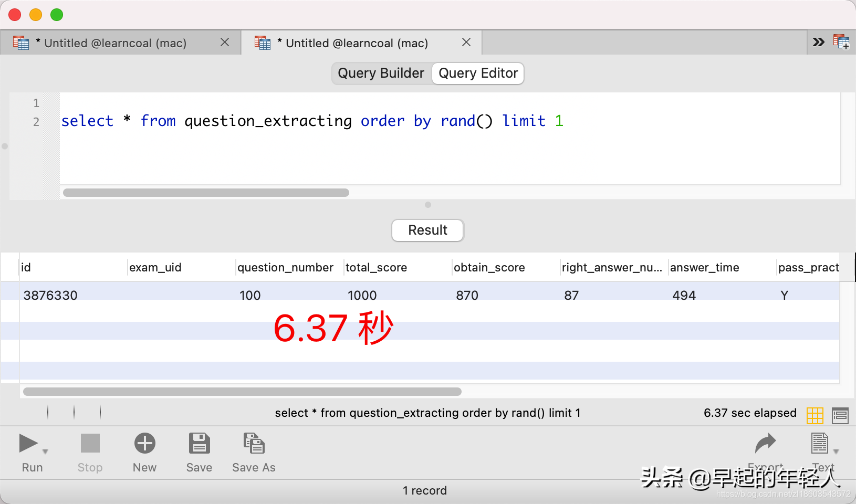856x504 pixels.
Task: Open the Run dropdown arrow
Action: 45,451
